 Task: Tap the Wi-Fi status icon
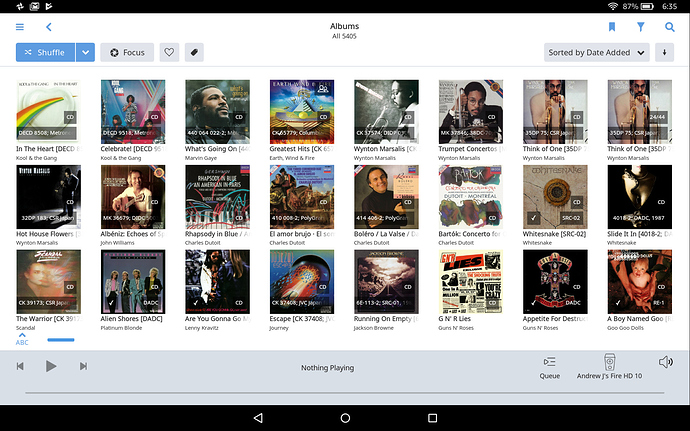tap(613, 6)
